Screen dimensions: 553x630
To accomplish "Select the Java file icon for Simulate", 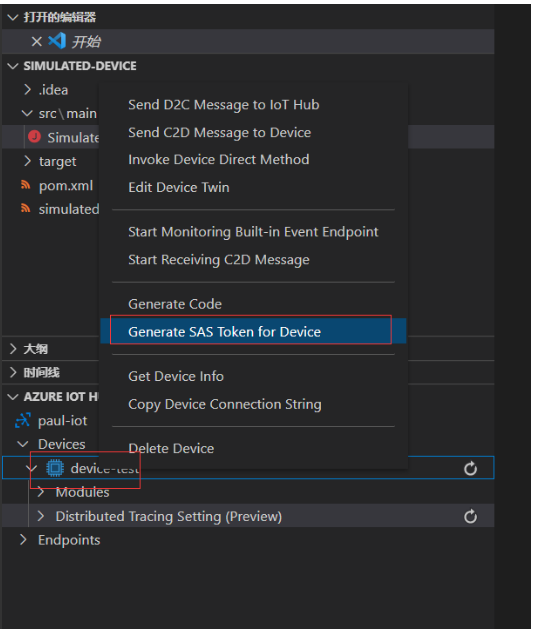I will [35, 137].
